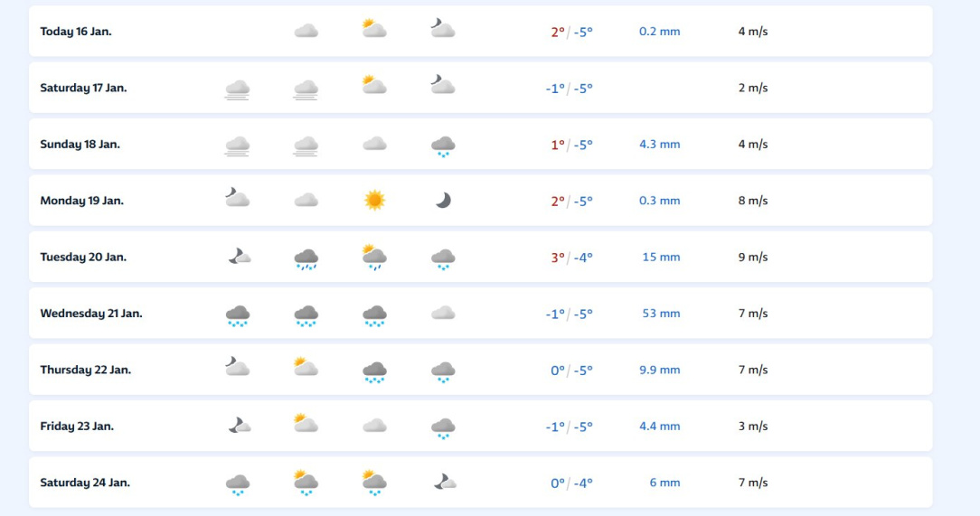980x516 pixels.
Task: Click the first fog icon on Saturday 17 Jan.
Action: pyautogui.click(x=238, y=90)
